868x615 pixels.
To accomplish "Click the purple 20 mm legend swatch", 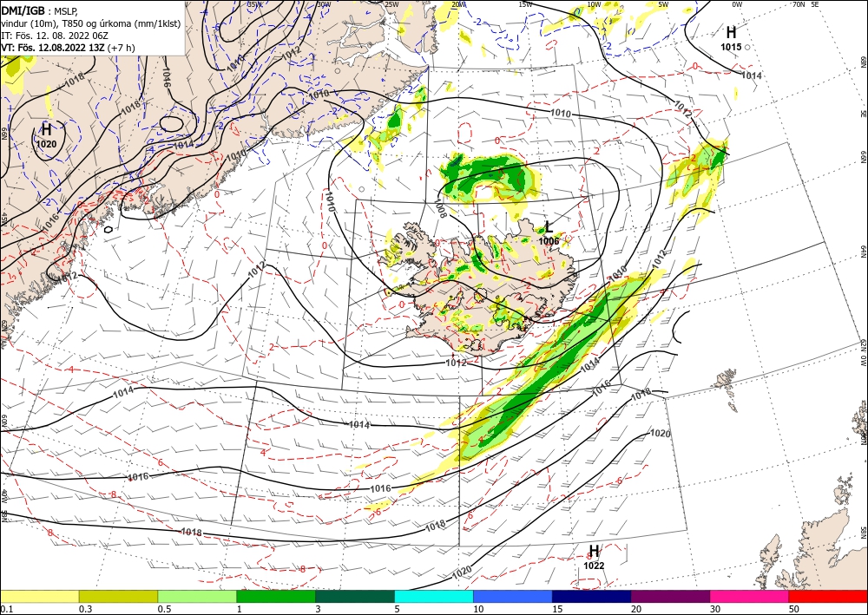I will [670, 596].
